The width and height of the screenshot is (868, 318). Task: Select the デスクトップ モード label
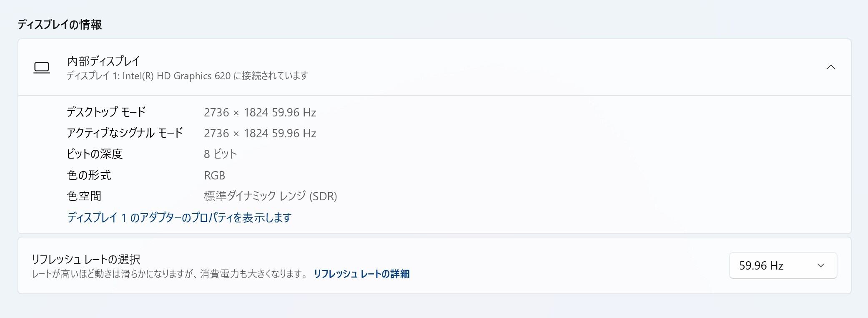coord(106,112)
